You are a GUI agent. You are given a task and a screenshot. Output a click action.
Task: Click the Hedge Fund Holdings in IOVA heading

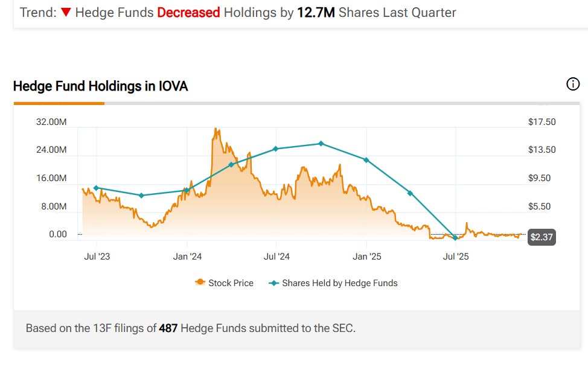(x=100, y=86)
